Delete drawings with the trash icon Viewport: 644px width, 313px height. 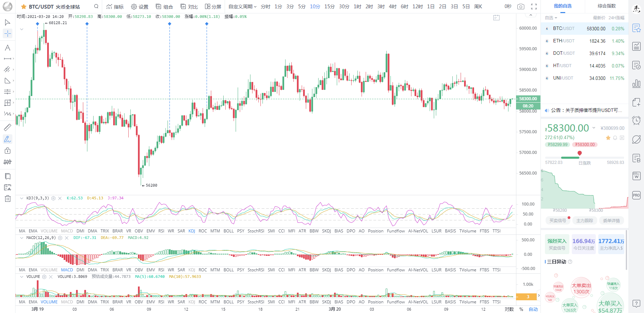(7, 198)
